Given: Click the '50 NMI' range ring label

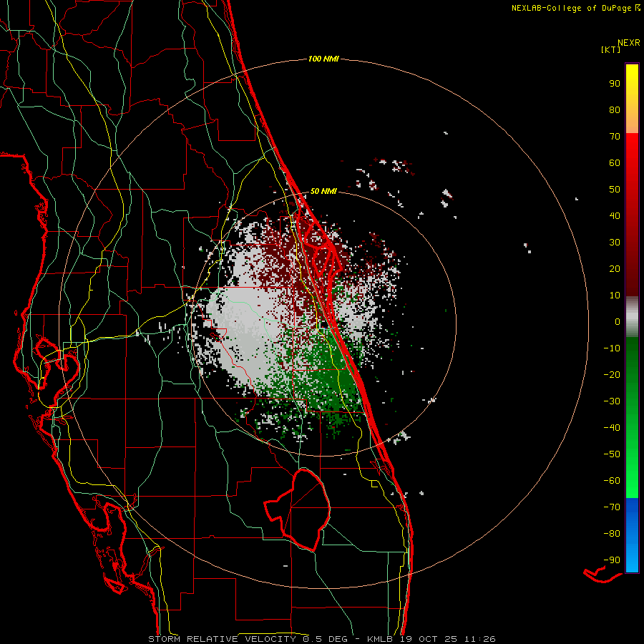Looking at the screenshot, I should pyautogui.click(x=323, y=191).
